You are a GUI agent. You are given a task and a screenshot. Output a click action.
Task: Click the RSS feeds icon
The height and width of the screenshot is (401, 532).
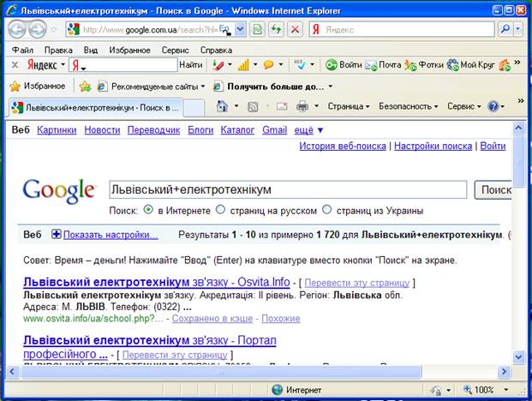tap(253, 107)
